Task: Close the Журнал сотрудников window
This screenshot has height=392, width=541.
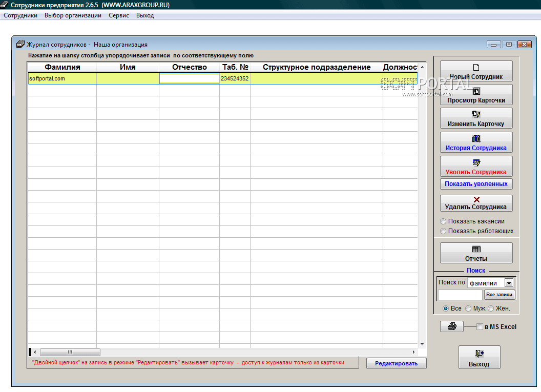Action: tap(525, 45)
